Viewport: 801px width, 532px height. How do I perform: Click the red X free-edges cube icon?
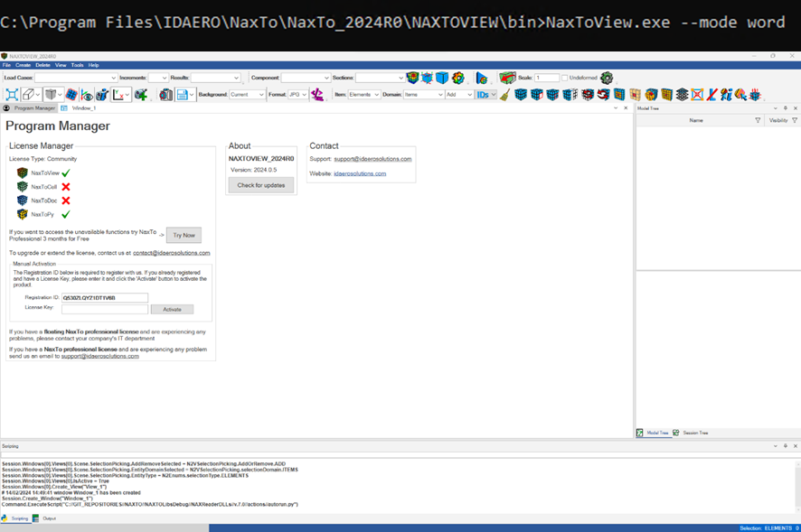click(x=696, y=94)
